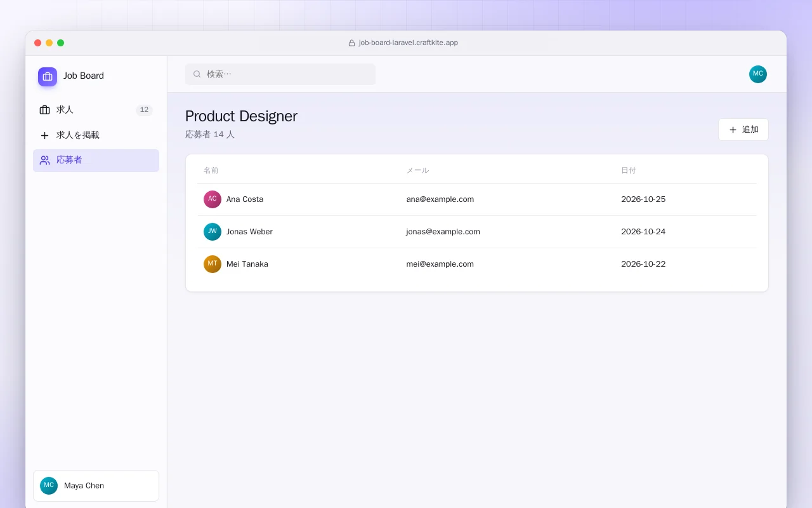Click Jonas Weber's JW avatar

(213, 232)
